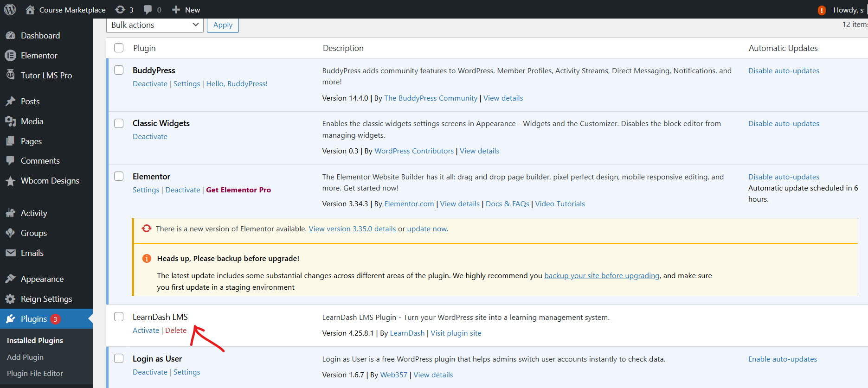Disable auto-updates for Classic Widgets
868x388 pixels.
pos(784,124)
